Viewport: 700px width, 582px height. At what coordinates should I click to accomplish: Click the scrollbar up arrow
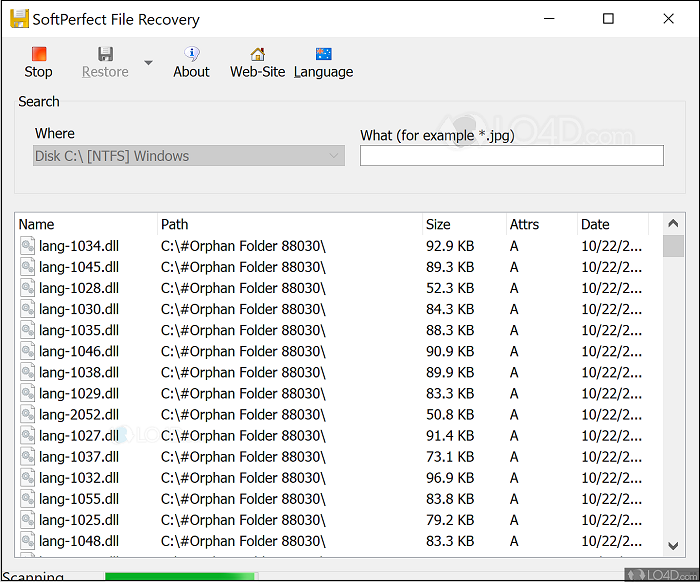point(673,224)
